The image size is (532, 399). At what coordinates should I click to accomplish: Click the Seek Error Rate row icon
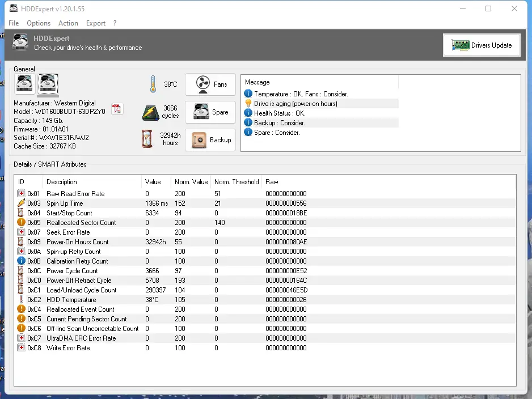tap(21, 232)
